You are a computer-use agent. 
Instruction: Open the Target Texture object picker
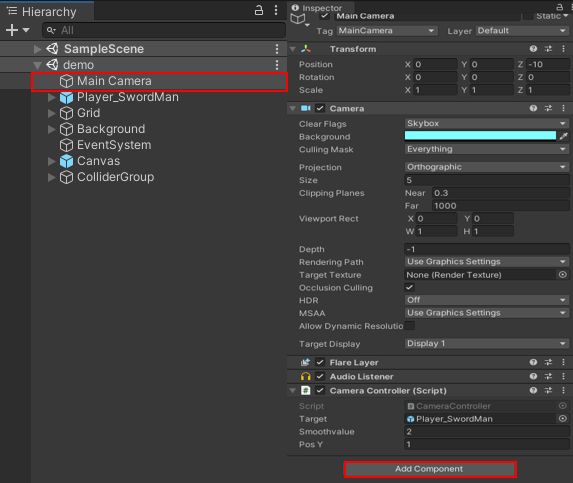563,274
